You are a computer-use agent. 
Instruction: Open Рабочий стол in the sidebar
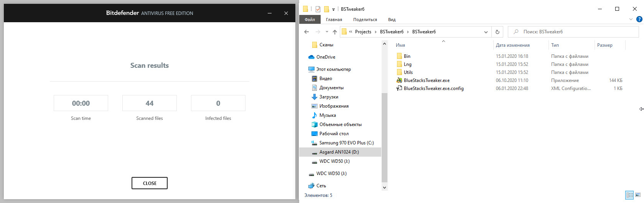point(334,134)
